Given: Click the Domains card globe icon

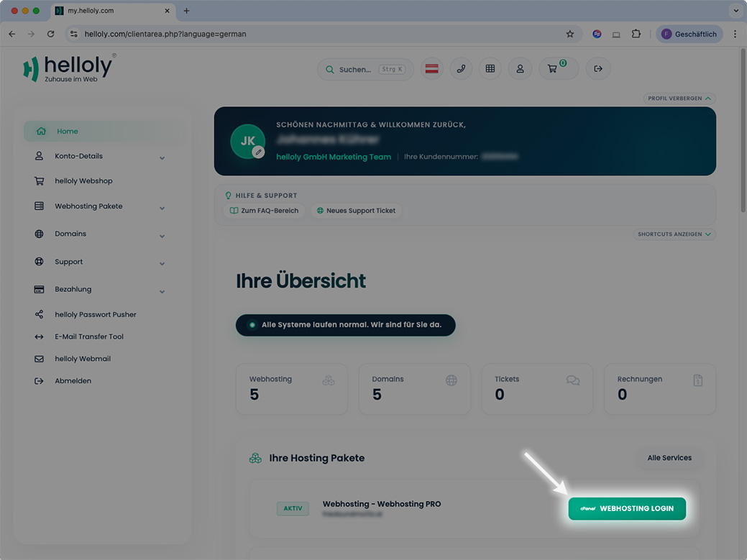Looking at the screenshot, I should (x=452, y=380).
